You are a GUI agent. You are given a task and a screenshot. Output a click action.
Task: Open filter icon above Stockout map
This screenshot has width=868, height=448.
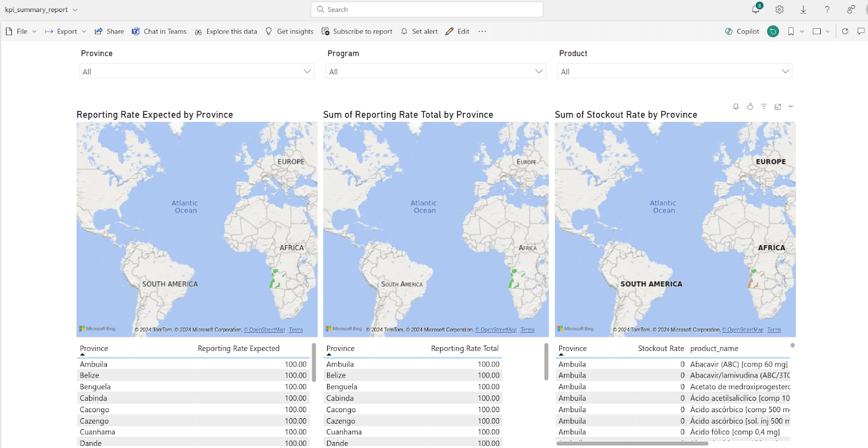764,106
